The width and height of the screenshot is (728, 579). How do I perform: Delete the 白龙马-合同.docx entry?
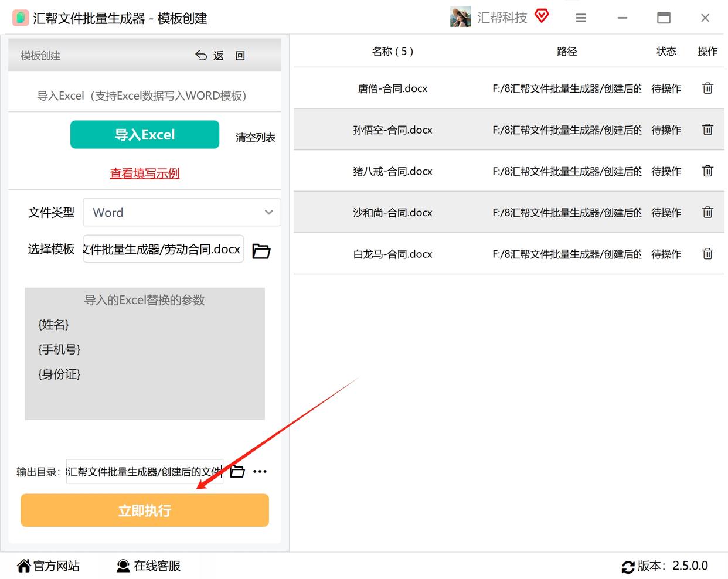click(707, 254)
